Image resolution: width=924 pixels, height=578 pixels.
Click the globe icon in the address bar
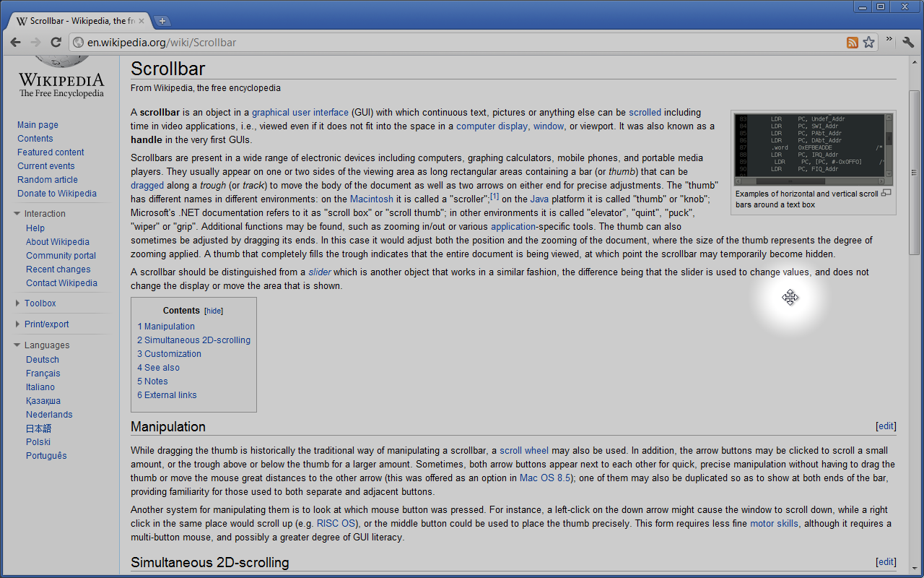pyautogui.click(x=79, y=43)
